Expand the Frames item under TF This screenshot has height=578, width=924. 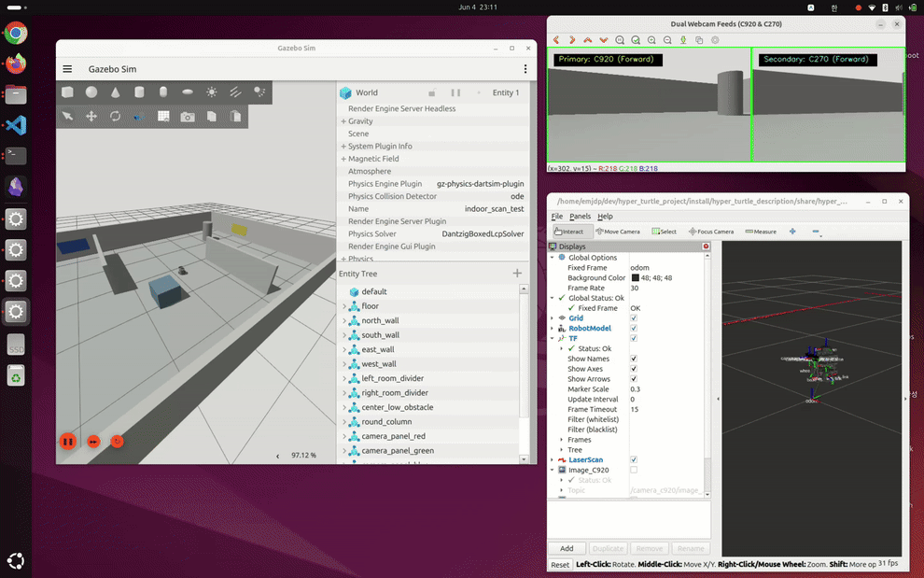click(x=562, y=440)
